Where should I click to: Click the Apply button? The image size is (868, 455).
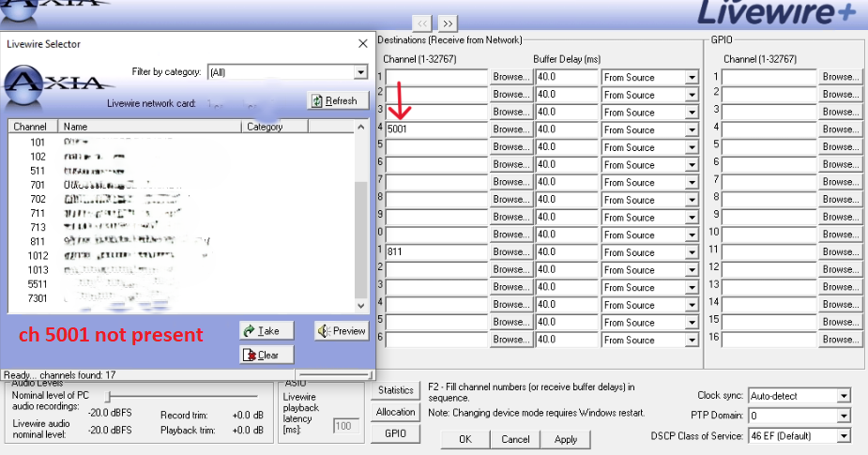(565, 439)
